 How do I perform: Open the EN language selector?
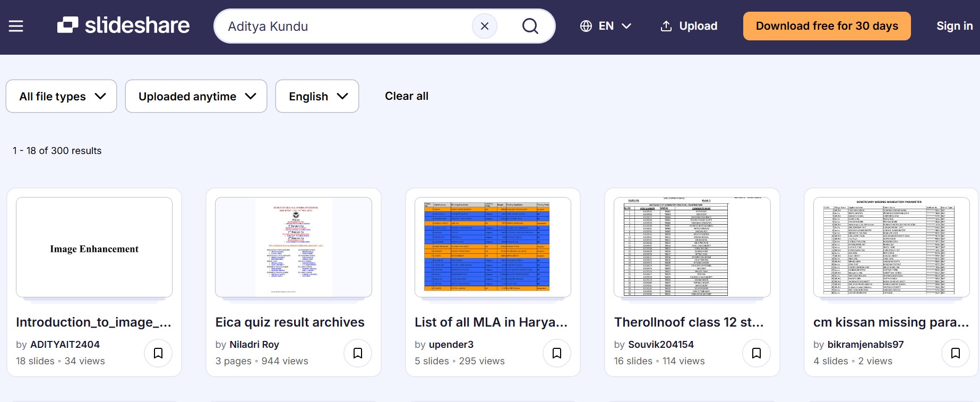click(x=606, y=26)
